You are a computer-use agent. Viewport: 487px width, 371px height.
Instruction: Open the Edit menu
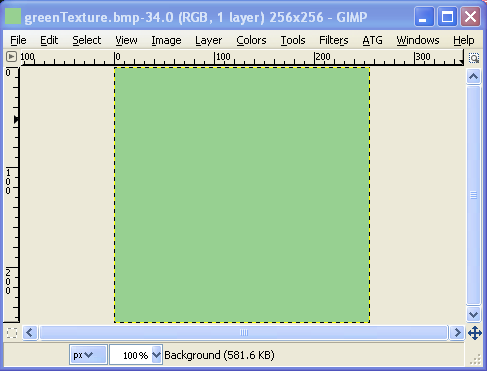[x=49, y=40]
